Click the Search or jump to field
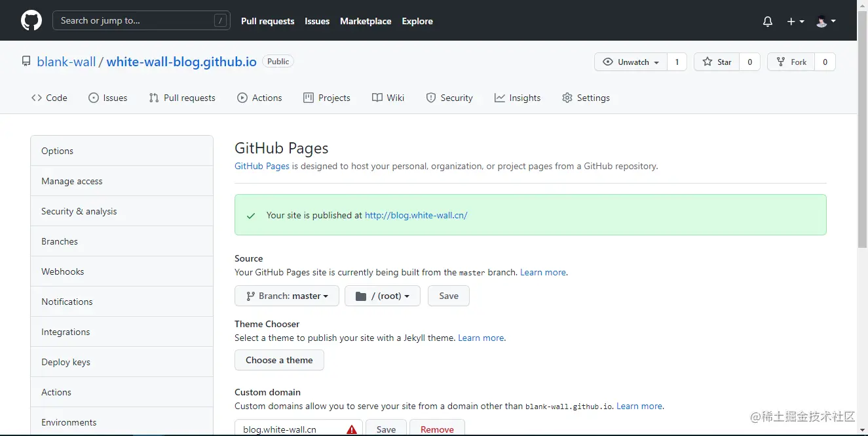Viewport: 868px width, 436px height. pyautogui.click(x=141, y=21)
